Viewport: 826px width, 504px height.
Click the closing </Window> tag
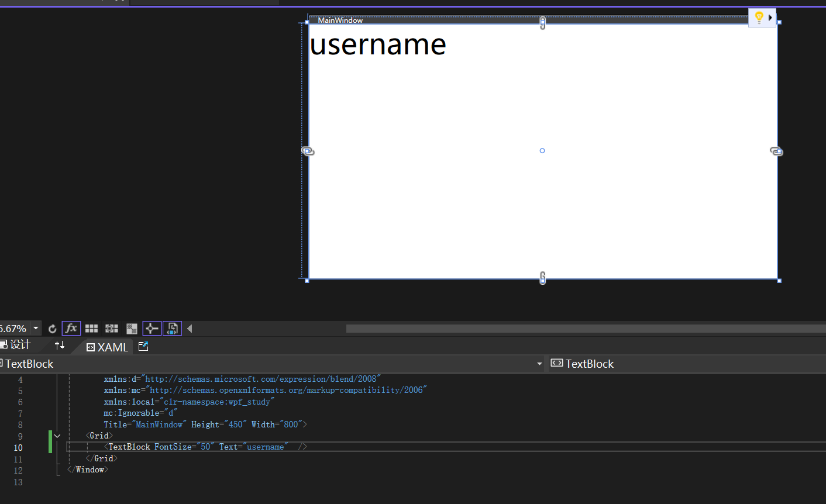[x=88, y=470]
